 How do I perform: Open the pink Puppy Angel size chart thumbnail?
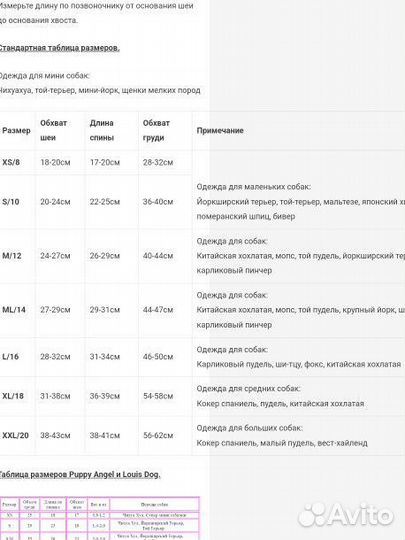coord(100,518)
